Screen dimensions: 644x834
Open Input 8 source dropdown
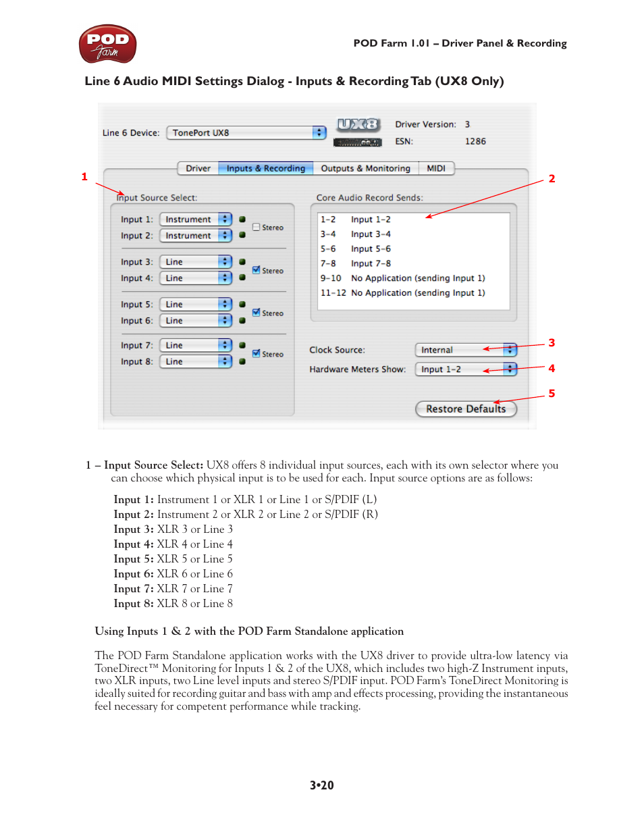click(196, 361)
